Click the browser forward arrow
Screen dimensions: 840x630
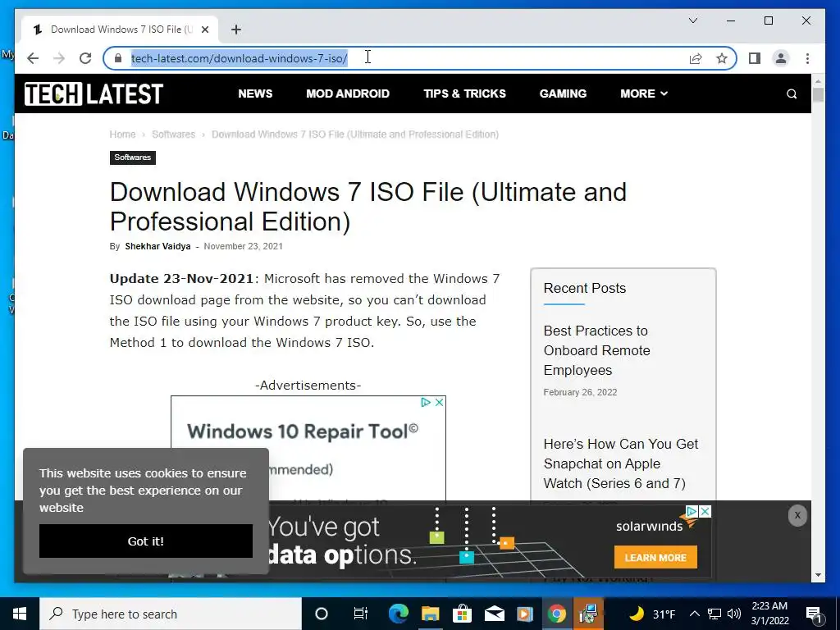tap(59, 58)
